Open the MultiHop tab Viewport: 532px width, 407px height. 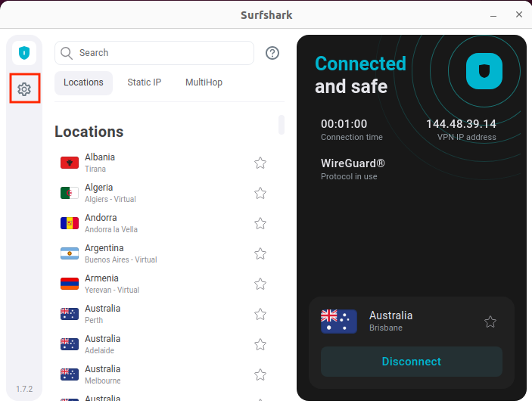point(204,82)
